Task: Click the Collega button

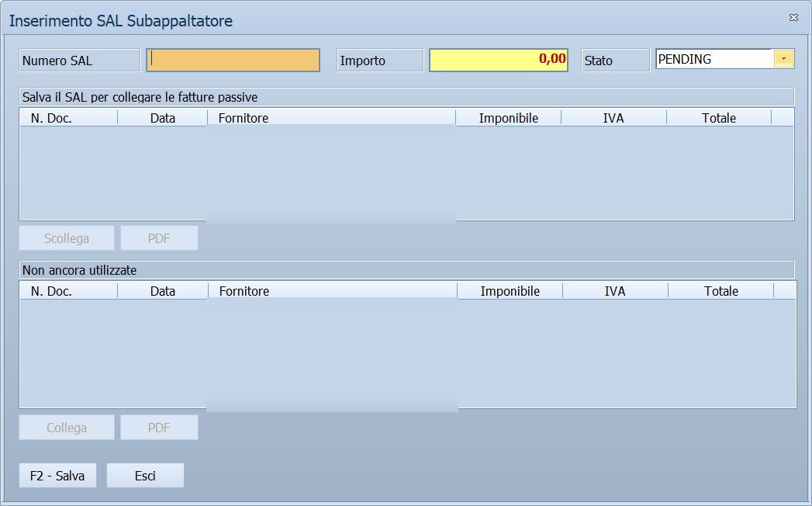Action: click(x=67, y=427)
